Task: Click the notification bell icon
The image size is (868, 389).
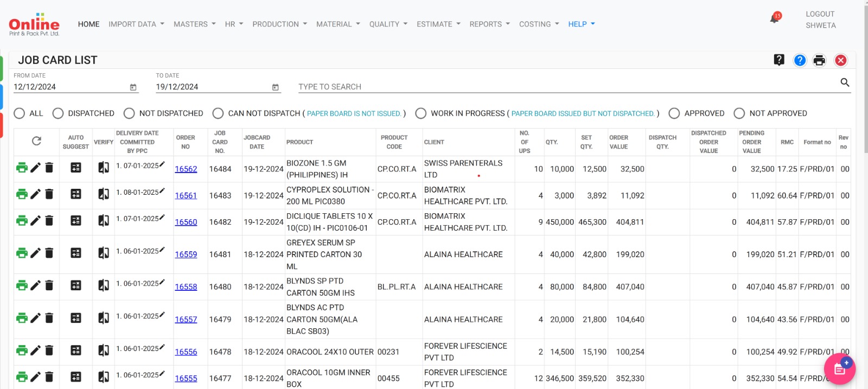Action: 774,19
